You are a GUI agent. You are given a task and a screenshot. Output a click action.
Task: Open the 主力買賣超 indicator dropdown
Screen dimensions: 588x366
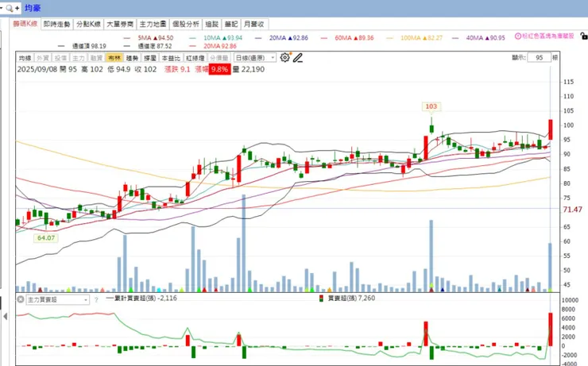coord(58,299)
